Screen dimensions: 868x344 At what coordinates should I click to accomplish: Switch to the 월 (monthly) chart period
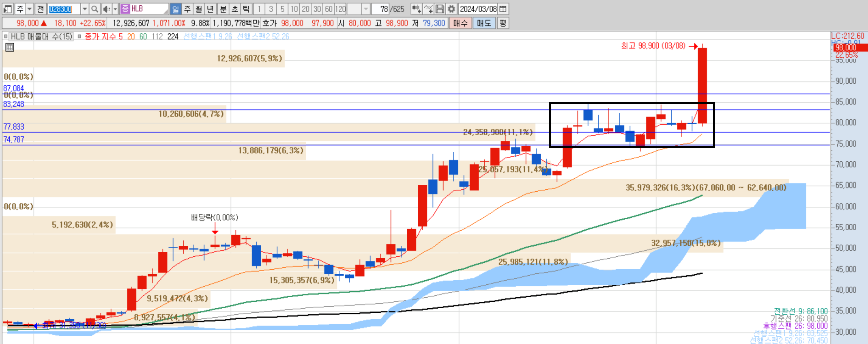click(x=199, y=9)
